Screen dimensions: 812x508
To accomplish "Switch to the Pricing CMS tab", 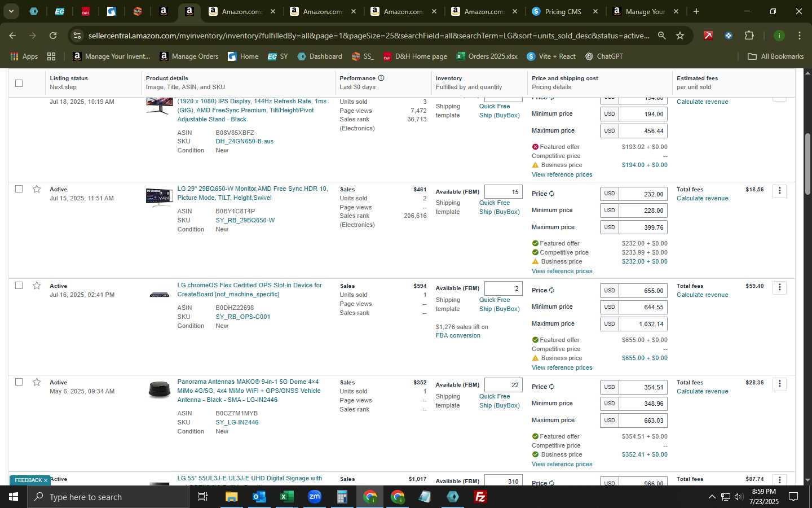I will point(563,11).
